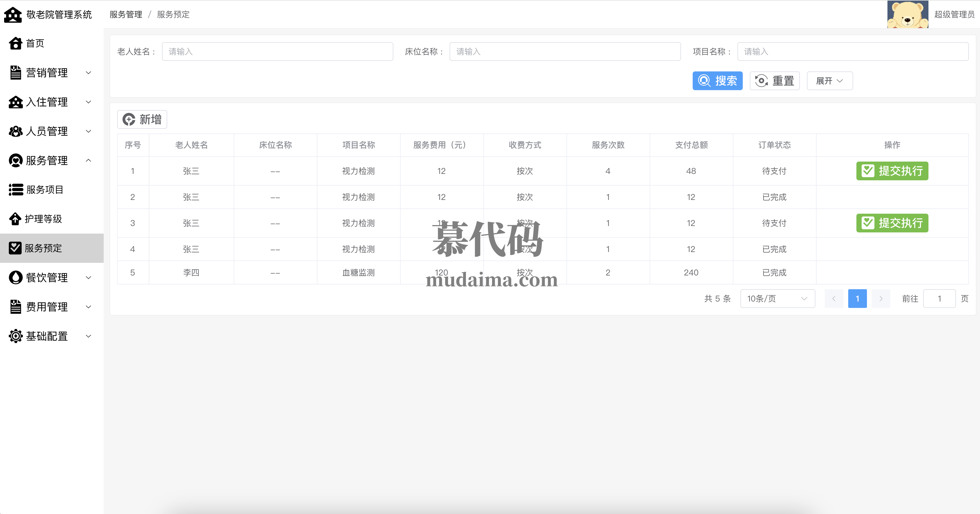Click the 人员管理 people icon
The height and width of the screenshot is (514, 980).
16,131
